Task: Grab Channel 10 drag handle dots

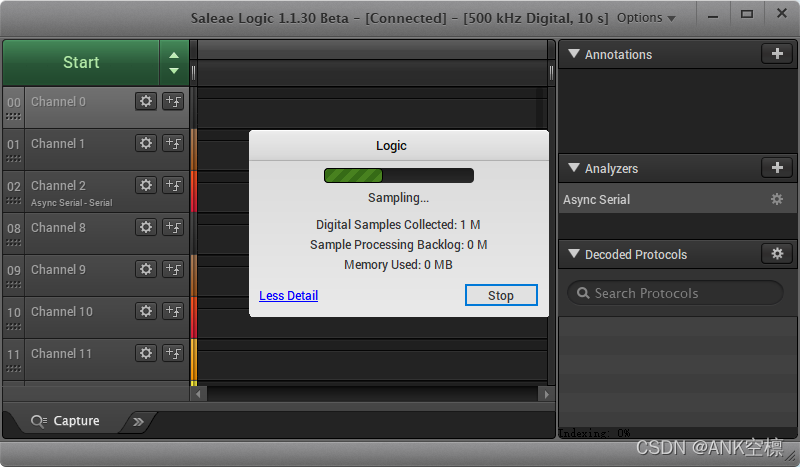Action: click(x=14, y=326)
